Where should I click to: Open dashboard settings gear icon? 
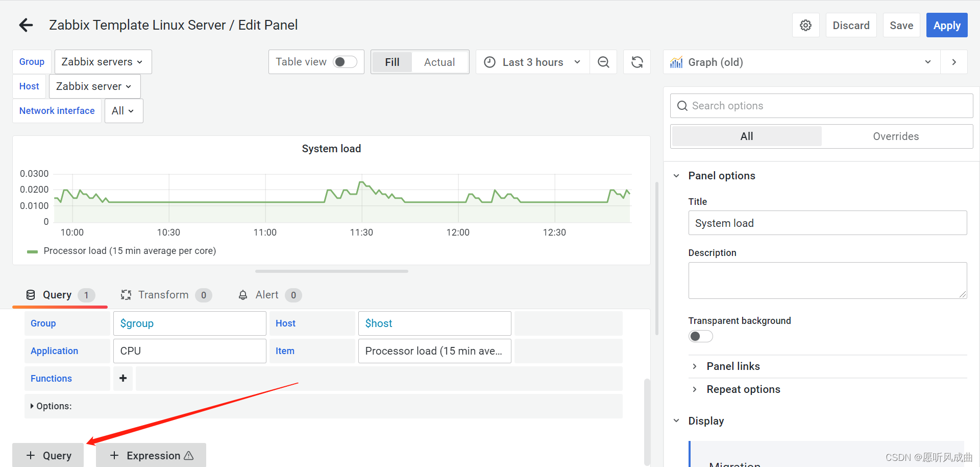point(805,25)
